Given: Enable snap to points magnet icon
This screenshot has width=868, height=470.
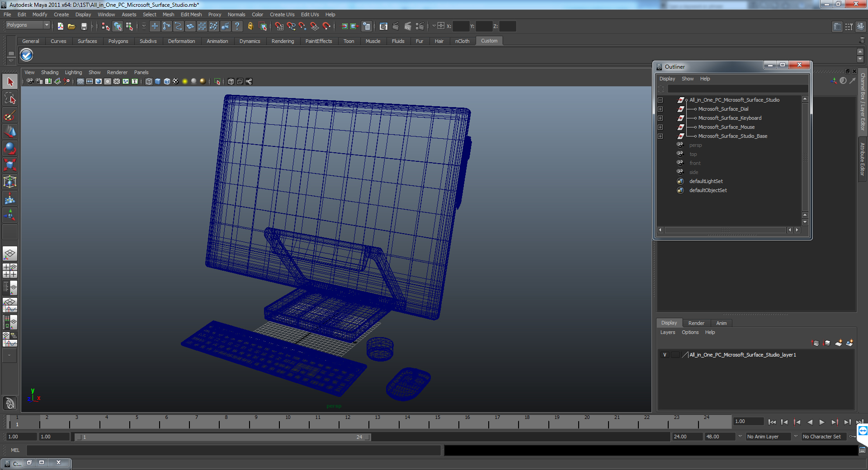Looking at the screenshot, I should coord(302,26).
